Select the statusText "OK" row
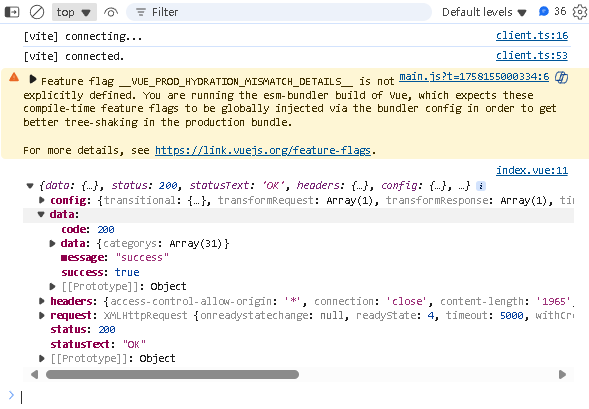The image size is (589, 409). pos(98,344)
